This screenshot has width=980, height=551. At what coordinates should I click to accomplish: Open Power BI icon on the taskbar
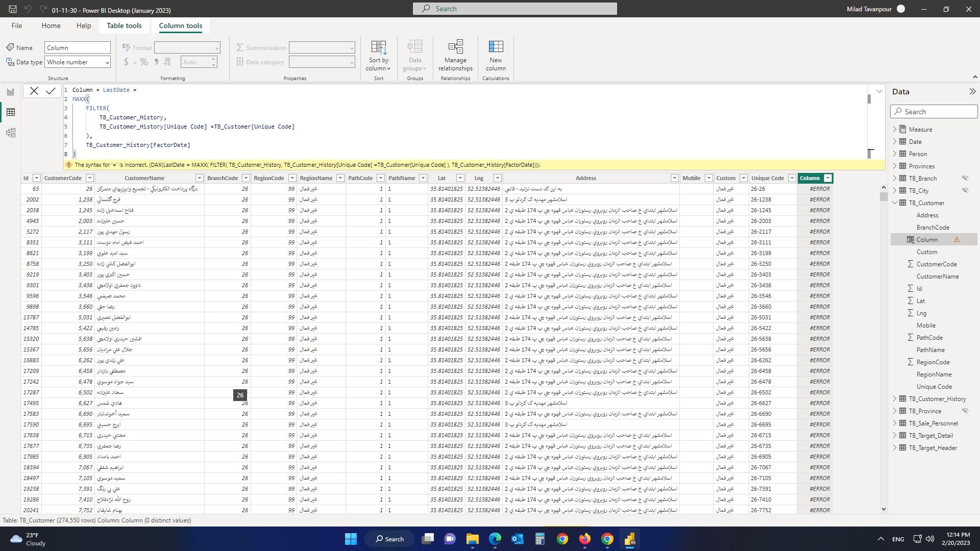click(630, 539)
